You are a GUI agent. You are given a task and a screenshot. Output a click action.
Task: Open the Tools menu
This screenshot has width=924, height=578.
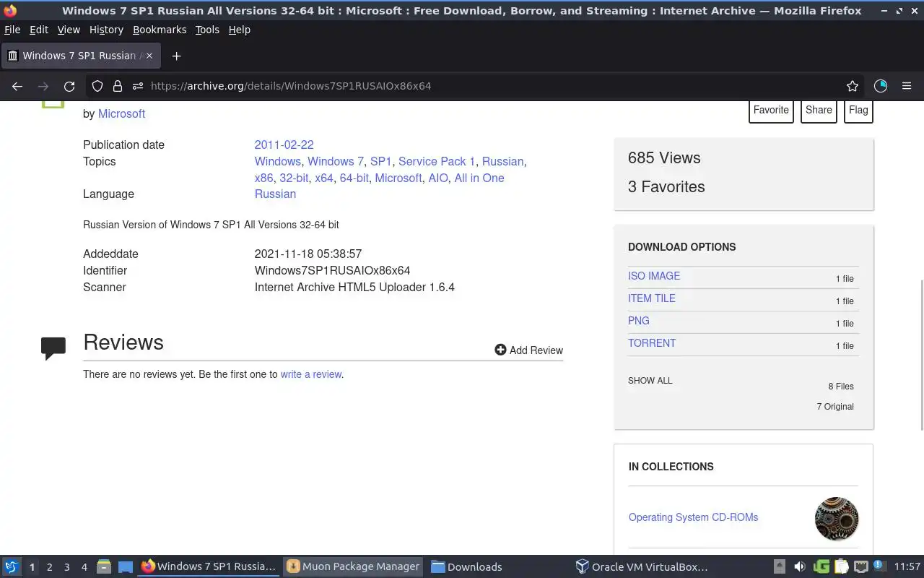(207, 30)
